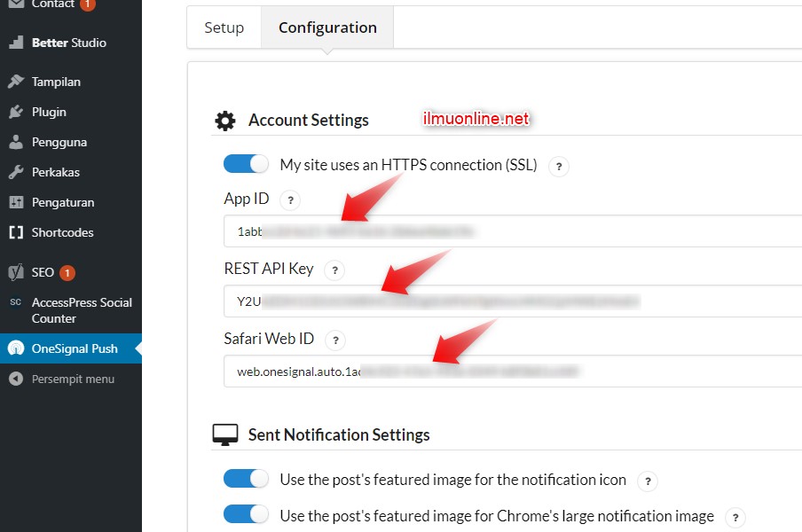
Task: Click the Shortcodes bracket icon
Action: pyautogui.click(x=15, y=232)
